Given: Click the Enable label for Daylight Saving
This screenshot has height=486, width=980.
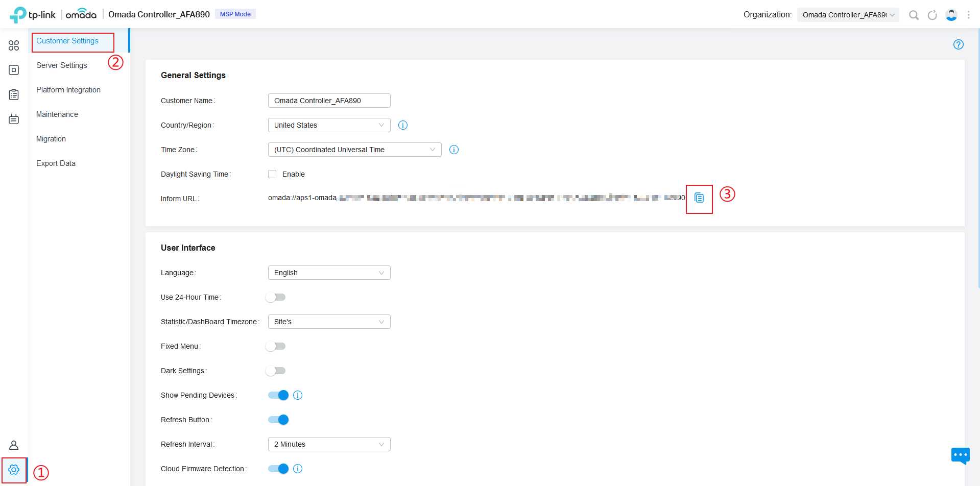Looking at the screenshot, I should click(294, 174).
